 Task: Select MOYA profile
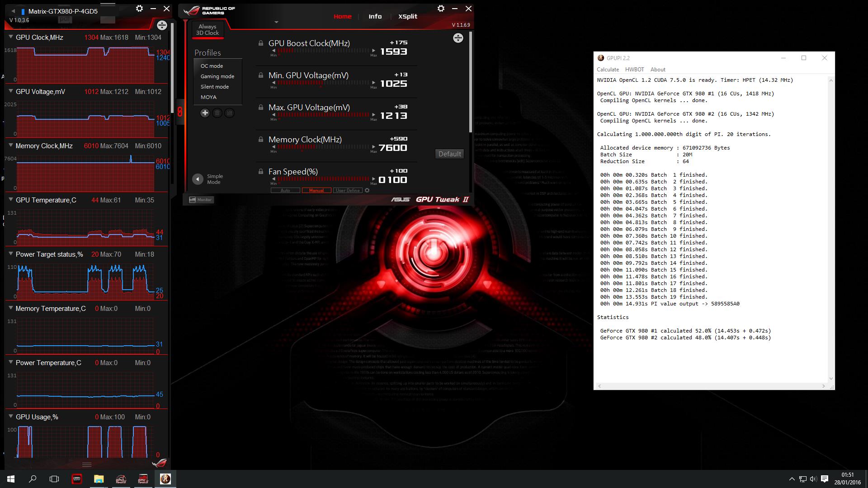[x=208, y=97]
